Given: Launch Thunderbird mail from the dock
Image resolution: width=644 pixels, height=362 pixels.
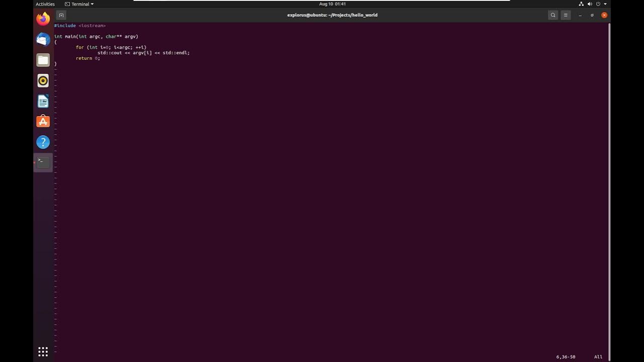Looking at the screenshot, I should [x=43, y=39].
